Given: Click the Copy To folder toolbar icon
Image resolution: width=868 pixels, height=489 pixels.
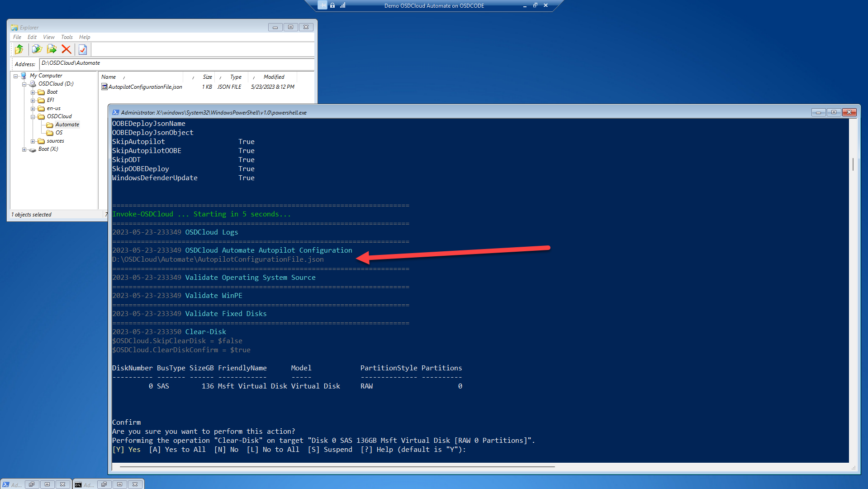Looking at the screenshot, I should tap(37, 49).
